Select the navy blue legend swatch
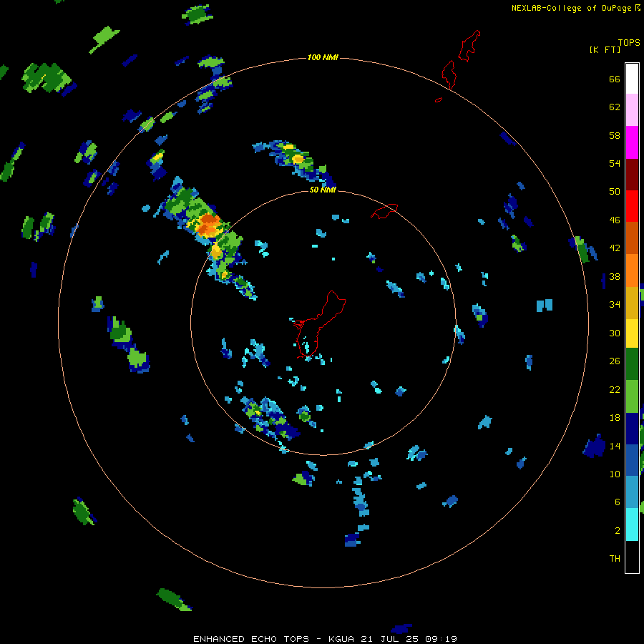The width and height of the screenshot is (644, 644). pyautogui.click(x=632, y=429)
